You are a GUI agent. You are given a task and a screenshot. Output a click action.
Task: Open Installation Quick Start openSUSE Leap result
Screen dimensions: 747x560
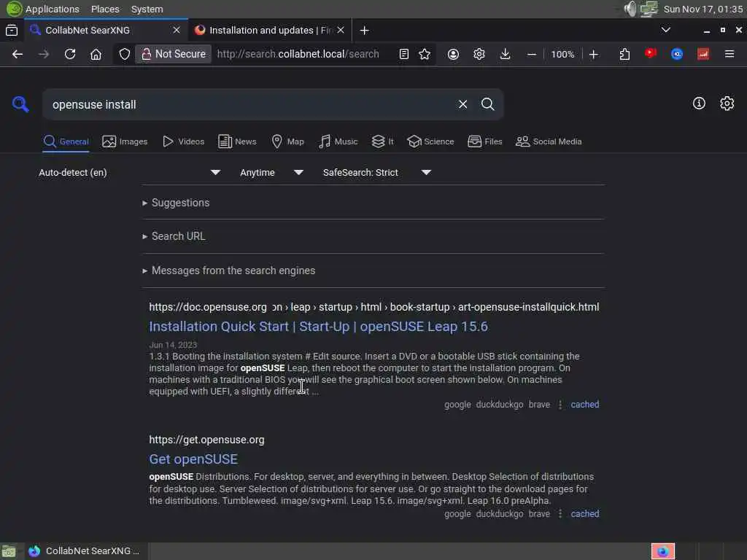click(318, 327)
